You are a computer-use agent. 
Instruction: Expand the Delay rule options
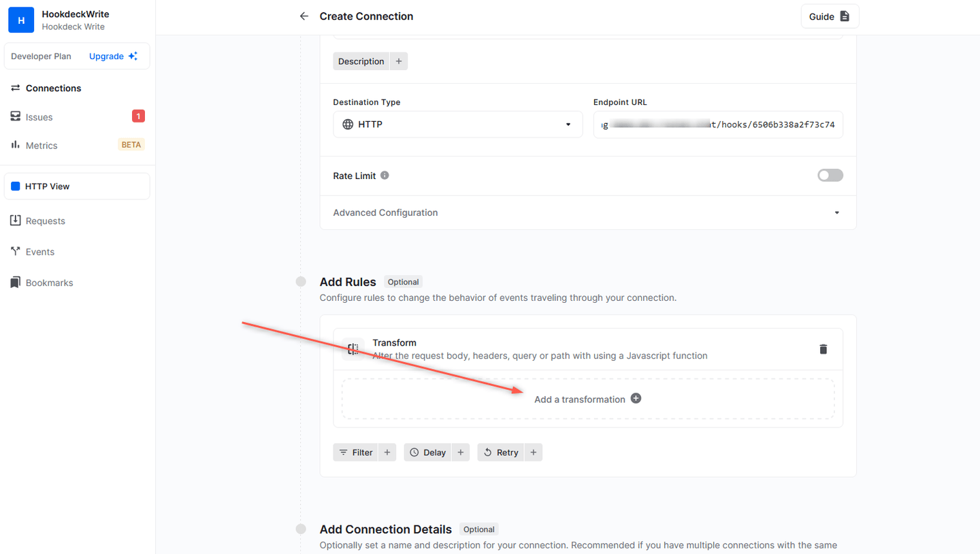coord(461,452)
